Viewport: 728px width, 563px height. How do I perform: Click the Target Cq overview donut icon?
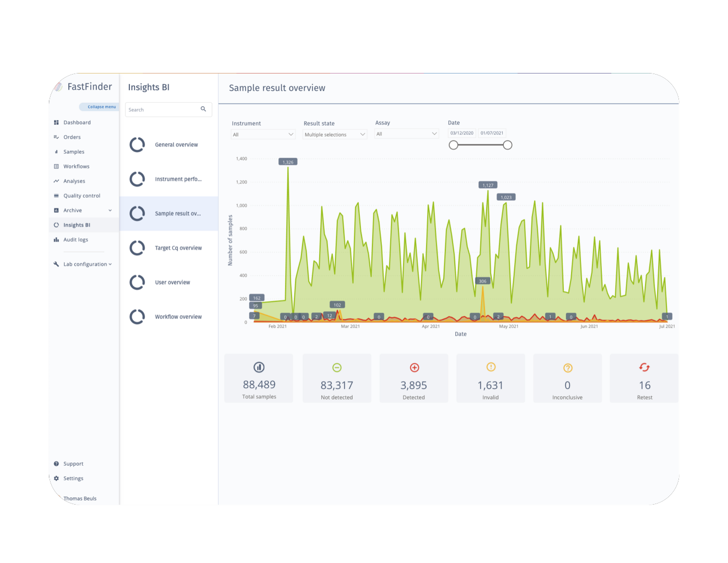pos(137,248)
